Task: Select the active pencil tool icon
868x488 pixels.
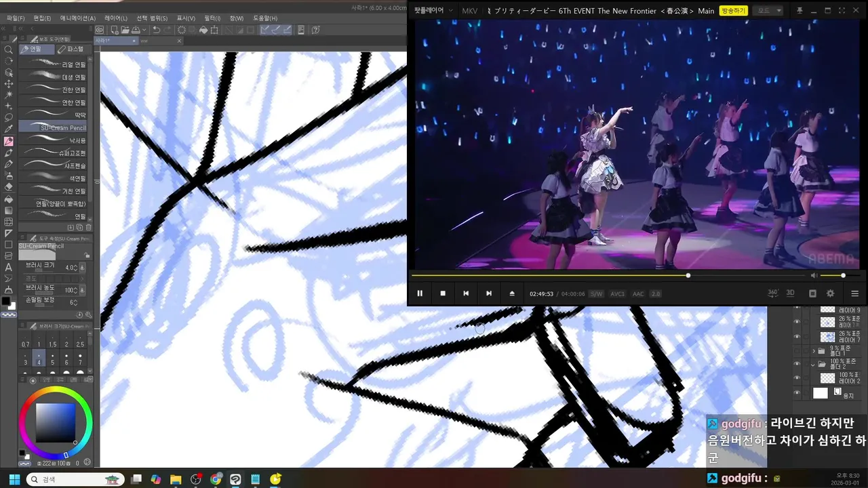Action: tap(8, 141)
